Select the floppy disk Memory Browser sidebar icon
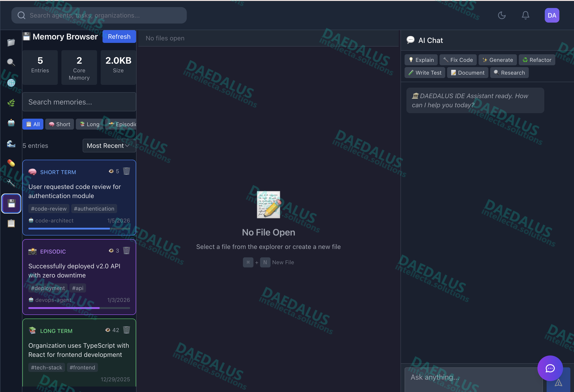The width and height of the screenshot is (574, 392). (11, 203)
